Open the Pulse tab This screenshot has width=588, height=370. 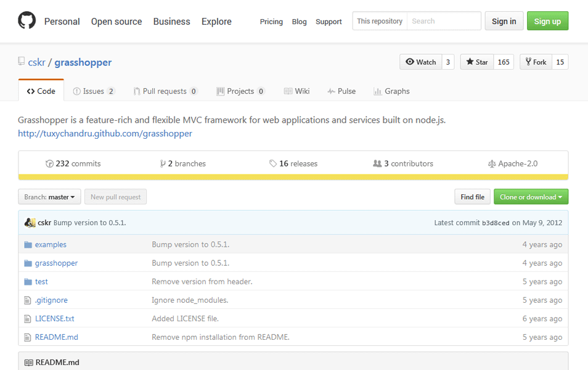[341, 91]
